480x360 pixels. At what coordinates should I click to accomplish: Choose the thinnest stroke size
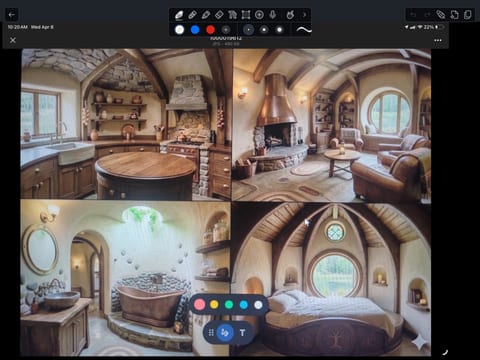pyautogui.click(x=248, y=30)
